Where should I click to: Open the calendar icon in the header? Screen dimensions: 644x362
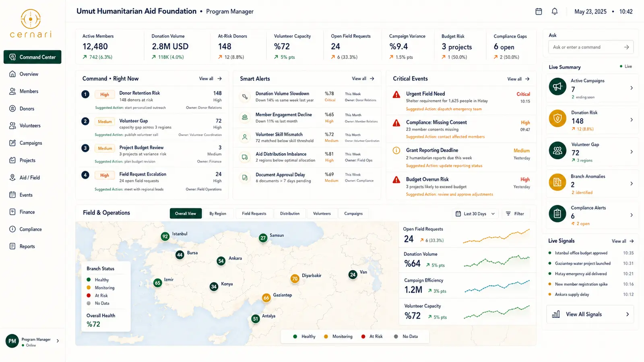click(539, 12)
